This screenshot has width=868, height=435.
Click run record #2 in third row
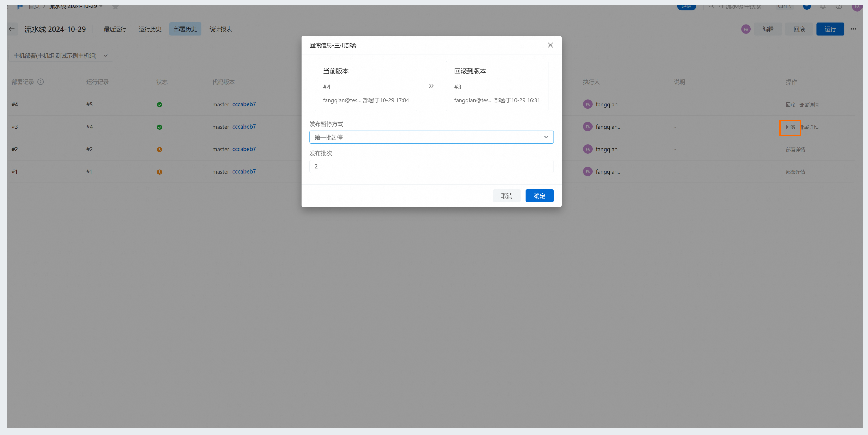(x=89, y=149)
